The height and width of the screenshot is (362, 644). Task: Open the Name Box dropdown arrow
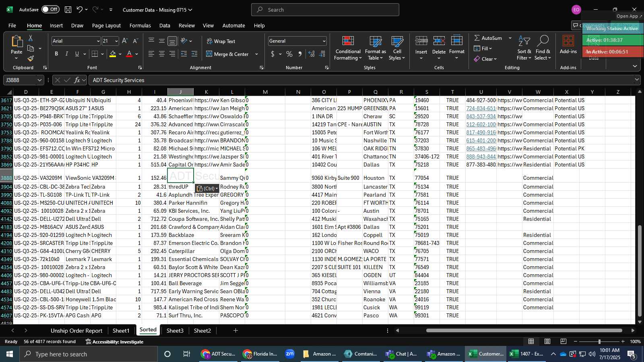[39, 80]
